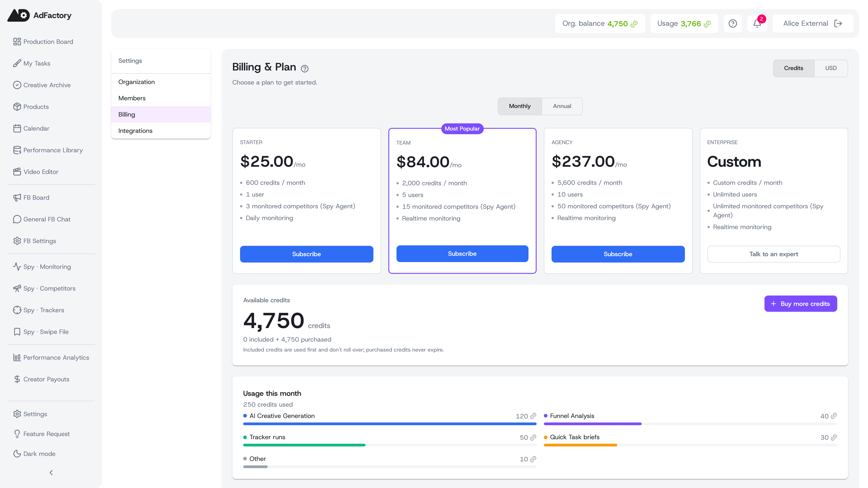
Task: Click the Performance Library database icon
Action: [x=17, y=150]
